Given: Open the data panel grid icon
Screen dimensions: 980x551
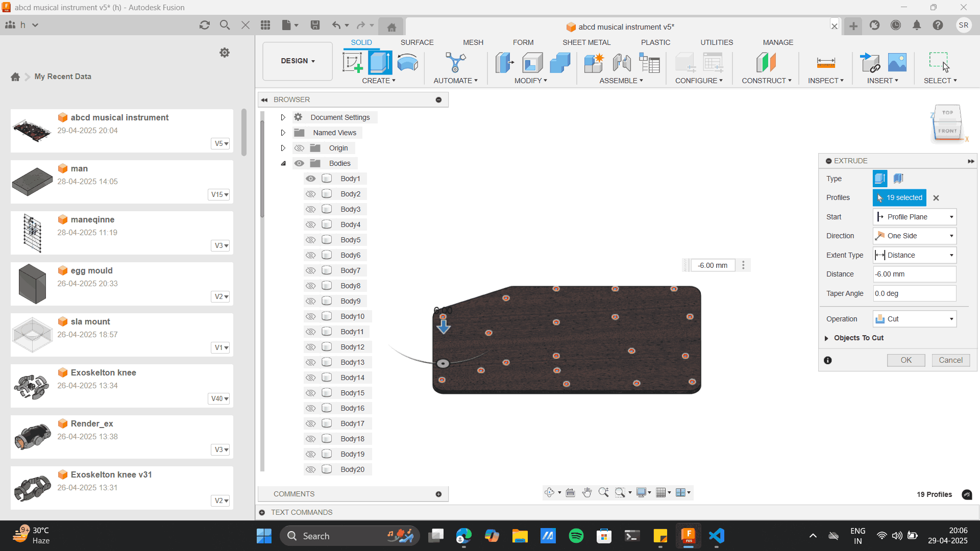Looking at the screenshot, I should tap(265, 25).
